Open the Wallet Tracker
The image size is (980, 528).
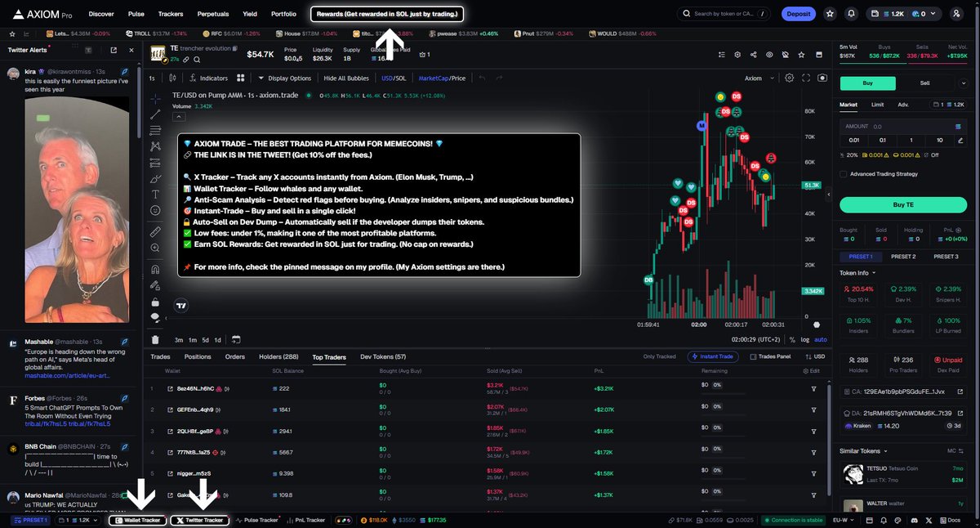[138, 520]
